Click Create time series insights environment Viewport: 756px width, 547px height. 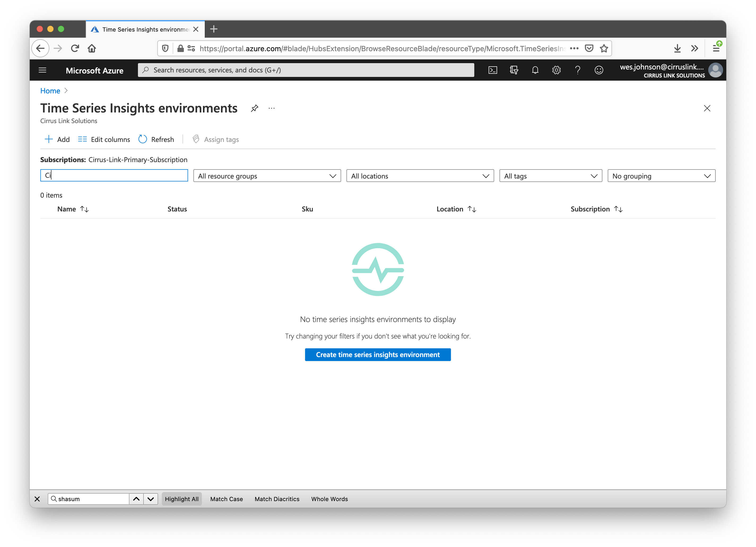pos(378,355)
